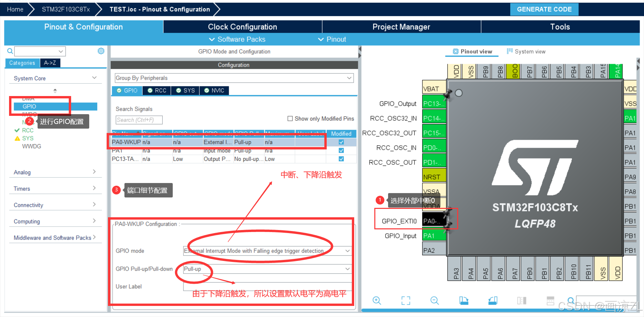Expand the Computing category
Screen dimensions: 644x317
pos(94,221)
